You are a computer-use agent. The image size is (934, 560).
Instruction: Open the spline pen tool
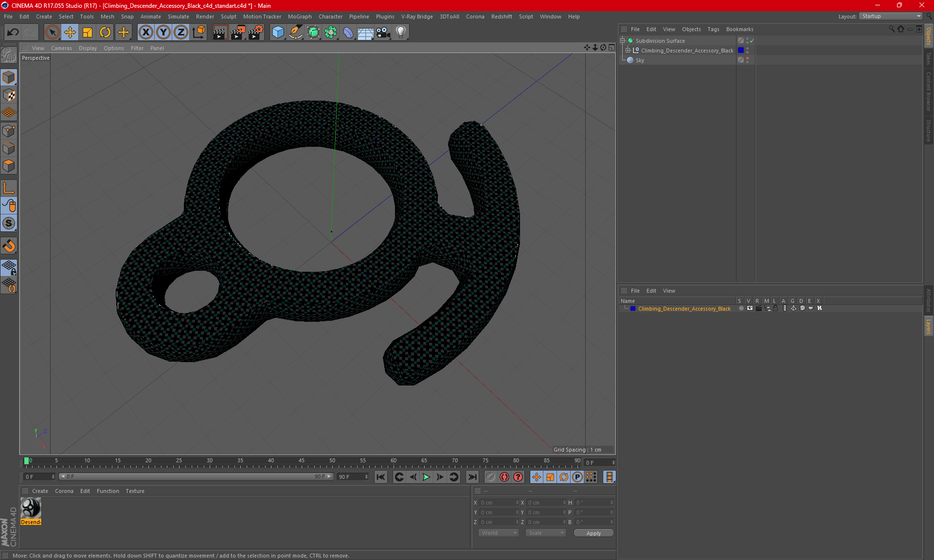(x=296, y=33)
